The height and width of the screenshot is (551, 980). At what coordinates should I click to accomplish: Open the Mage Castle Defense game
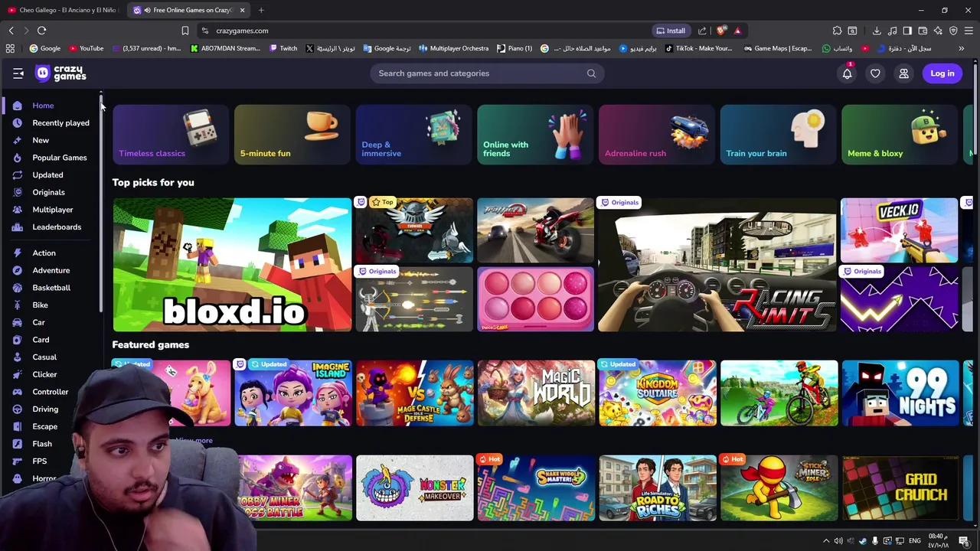414,393
